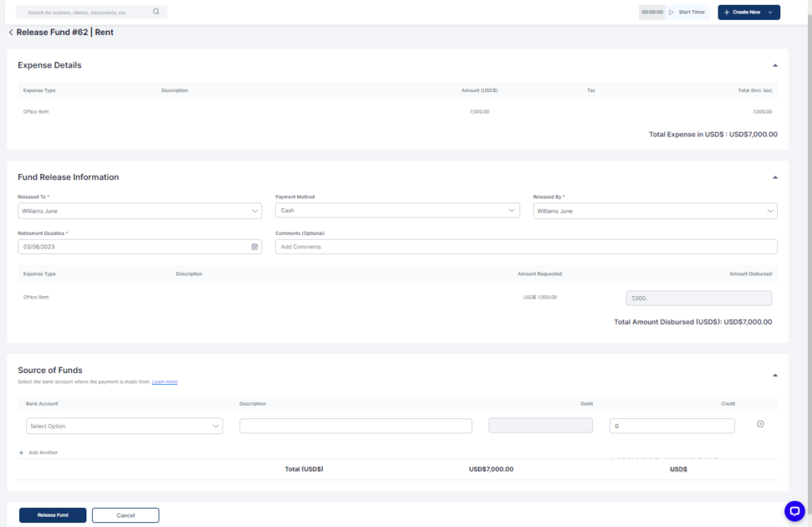Click the Credit amount input field
Image resolution: width=812 pixels, height=527 pixels.
(672, 426)
